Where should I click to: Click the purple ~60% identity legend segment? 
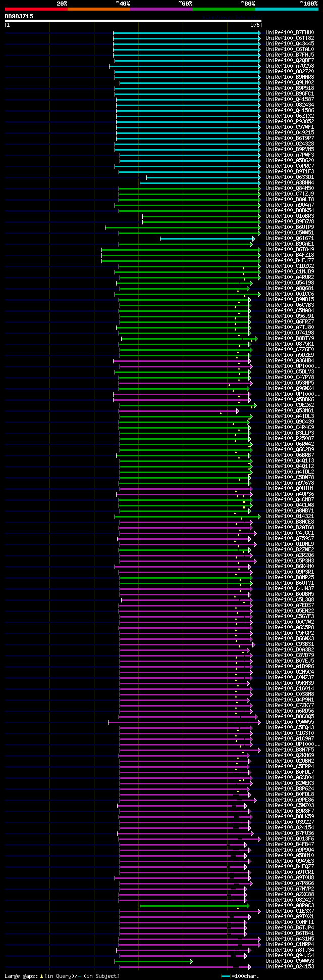click(161, 9)
